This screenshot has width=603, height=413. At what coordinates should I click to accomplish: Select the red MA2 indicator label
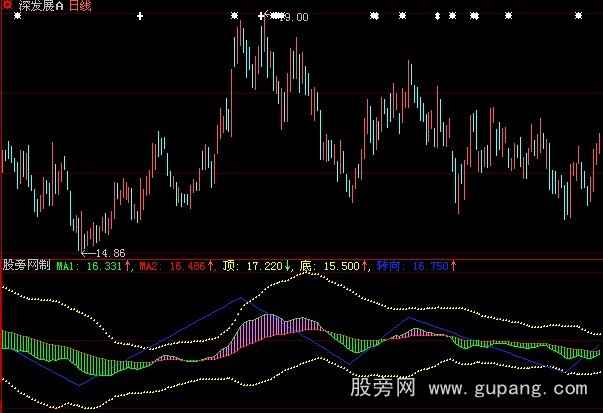[x=150, y=267]
